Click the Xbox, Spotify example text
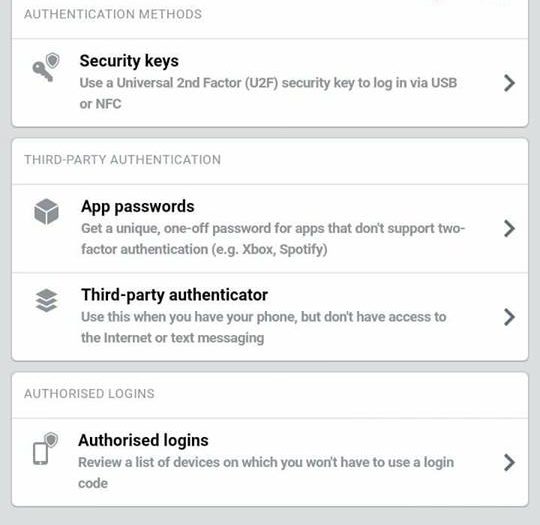The image size is (540, 525). pos(284,249)
